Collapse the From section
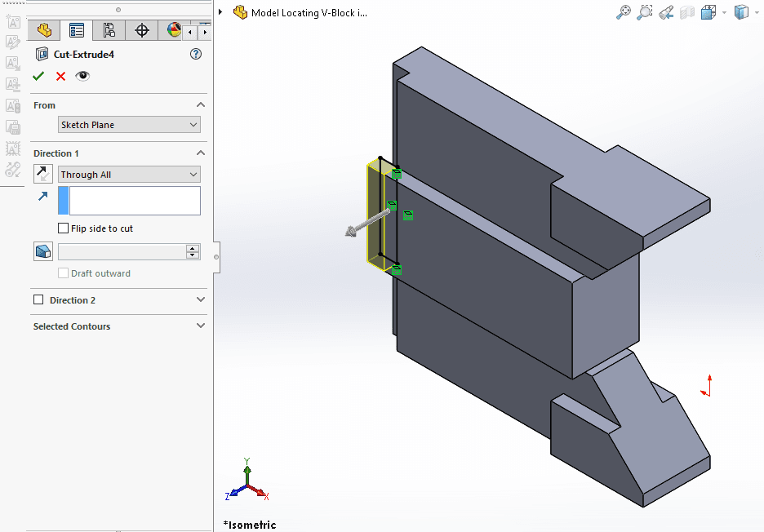764x532 pixels. pos(200,104)
